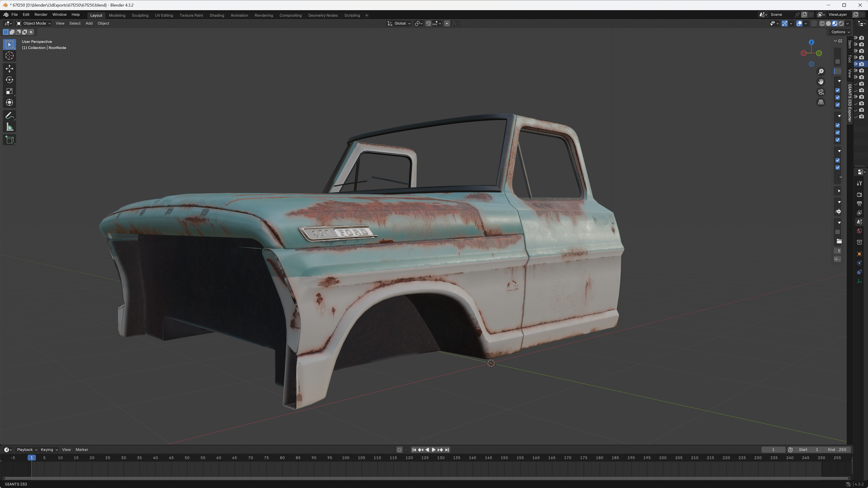Activate the 3D Cursor tool
This screenshot has height=488, width=868.
coord(9,56)
